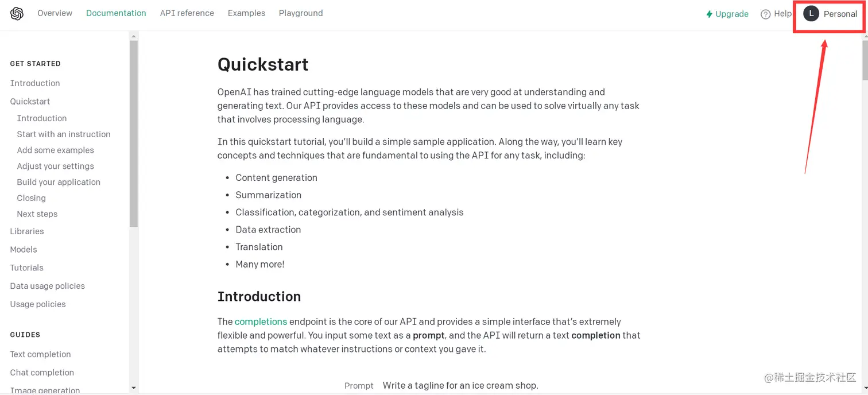
Task: Click the OpenAI logo icon
Action: point(17,14)
